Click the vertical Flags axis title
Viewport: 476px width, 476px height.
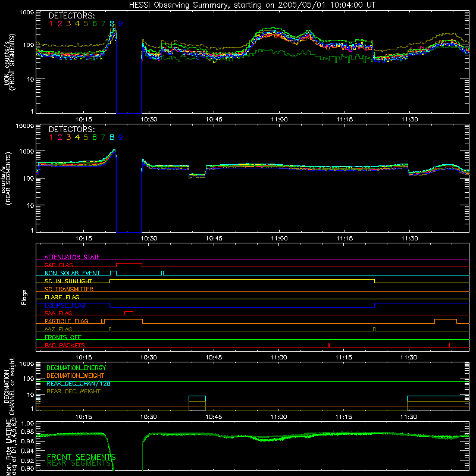(x=24, y=297)
